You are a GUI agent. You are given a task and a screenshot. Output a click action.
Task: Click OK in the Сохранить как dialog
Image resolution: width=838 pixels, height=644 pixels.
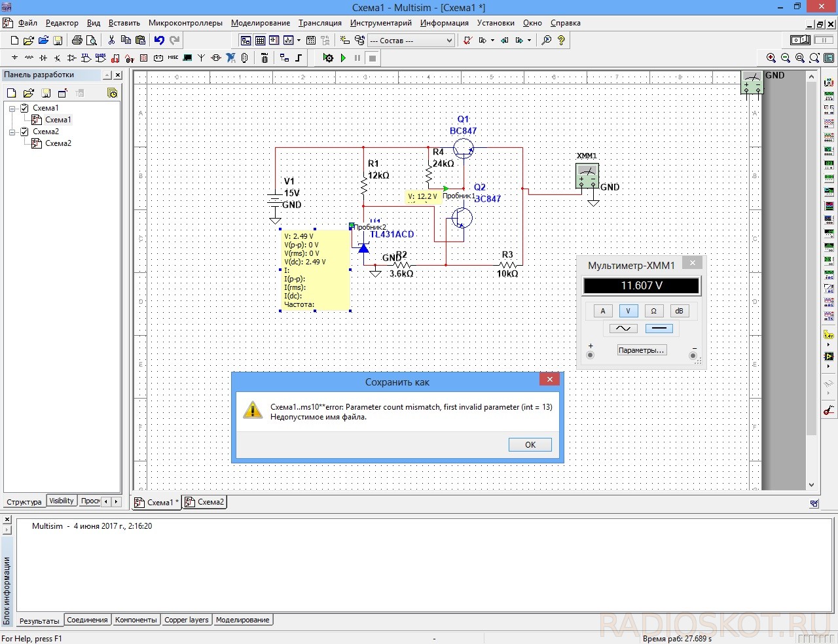(x=530, y=445)
